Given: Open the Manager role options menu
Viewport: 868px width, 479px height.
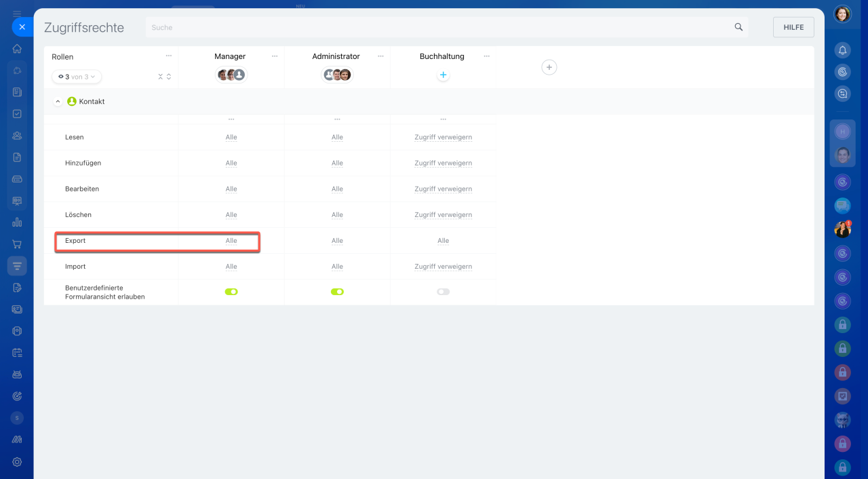Looking at the screenshot, I should 275,56.
